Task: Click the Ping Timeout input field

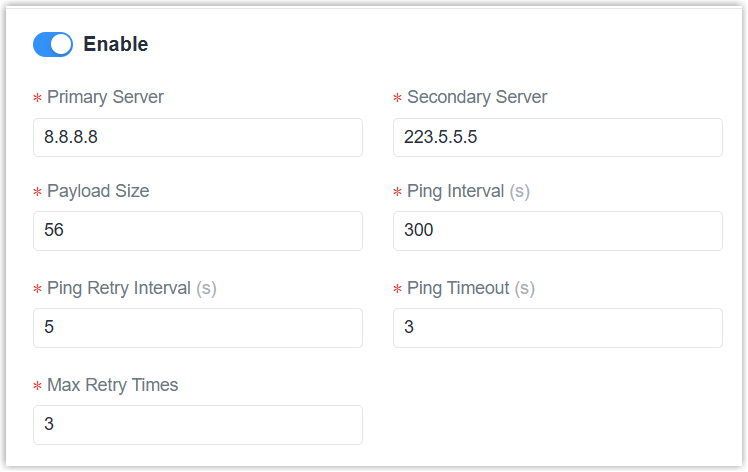Action: click(557, 328)
